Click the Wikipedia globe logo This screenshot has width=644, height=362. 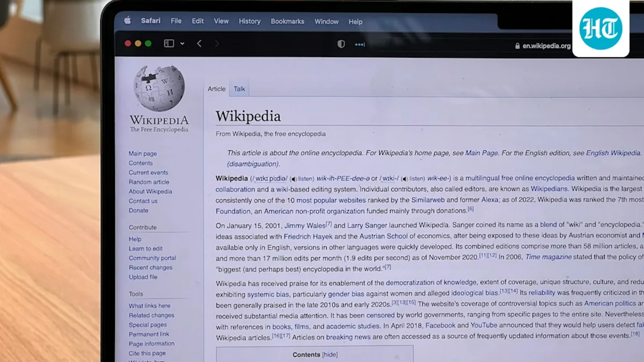[159, 89]
